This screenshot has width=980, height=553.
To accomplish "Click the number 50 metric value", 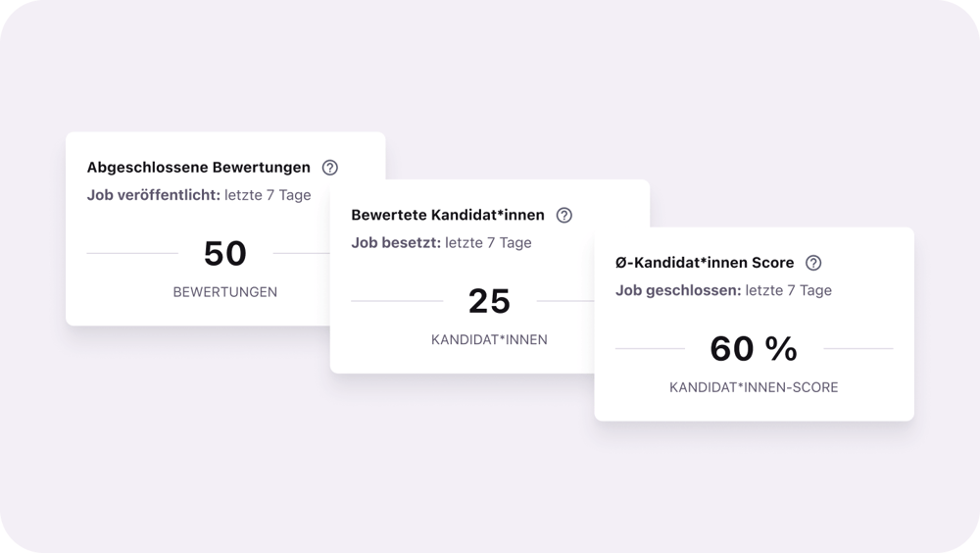I will 225,254.
